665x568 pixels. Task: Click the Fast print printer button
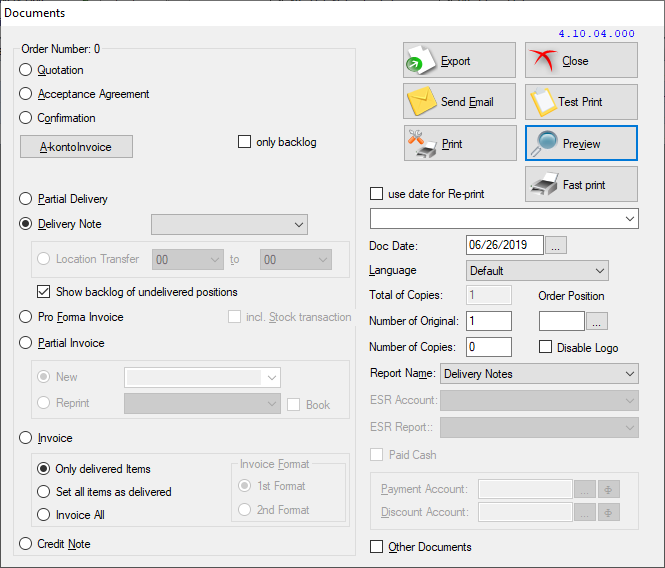pyautogui.click(x=581, y=184)
